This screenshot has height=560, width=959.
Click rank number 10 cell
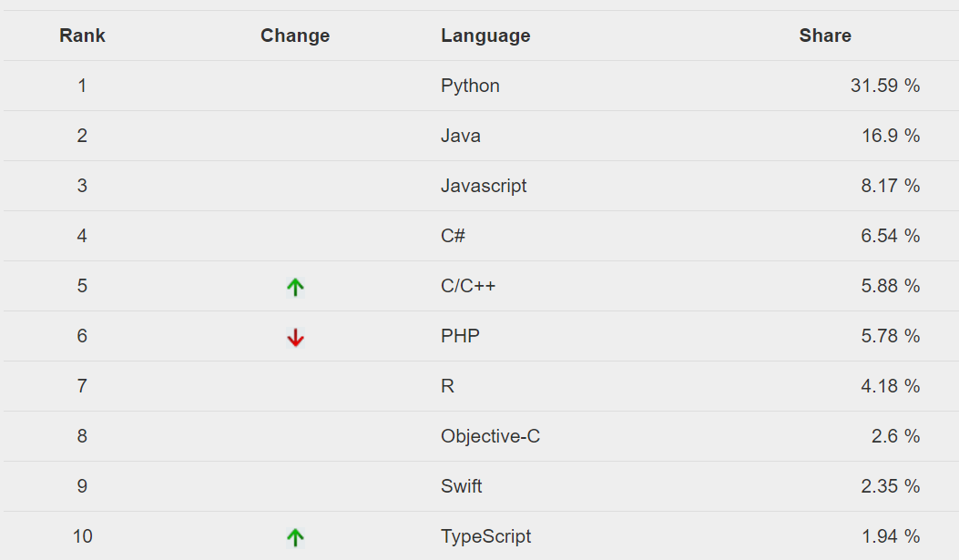82,536
